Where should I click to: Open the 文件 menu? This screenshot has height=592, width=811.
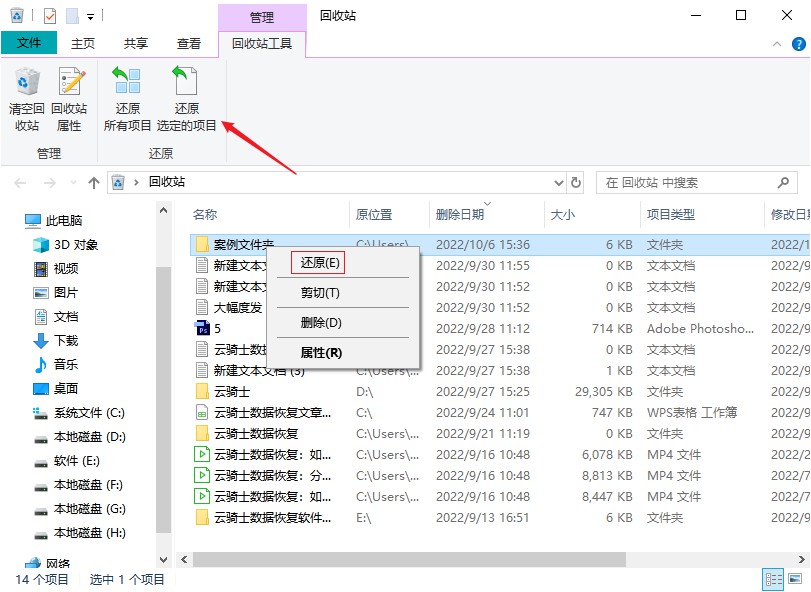coord(28,43)
